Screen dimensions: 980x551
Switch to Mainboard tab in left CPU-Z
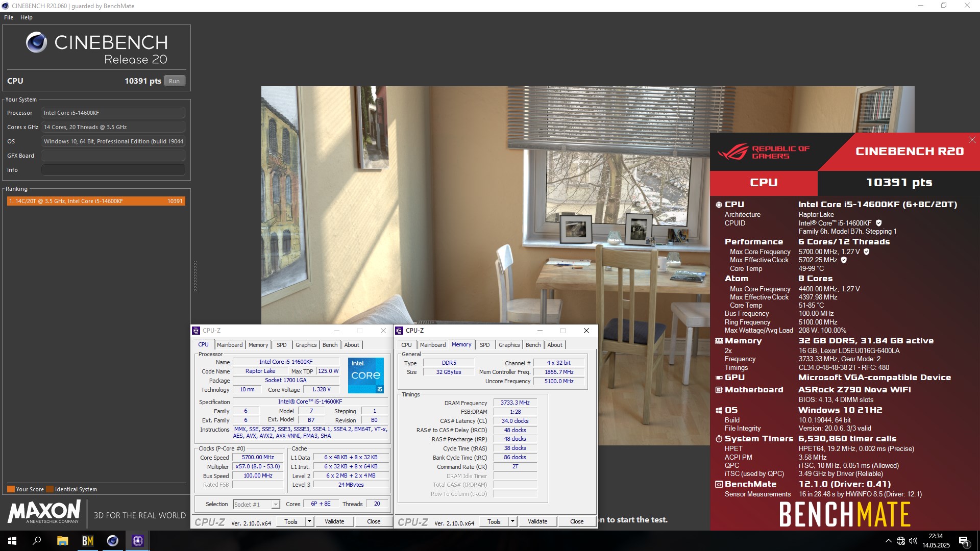(230, 345)
